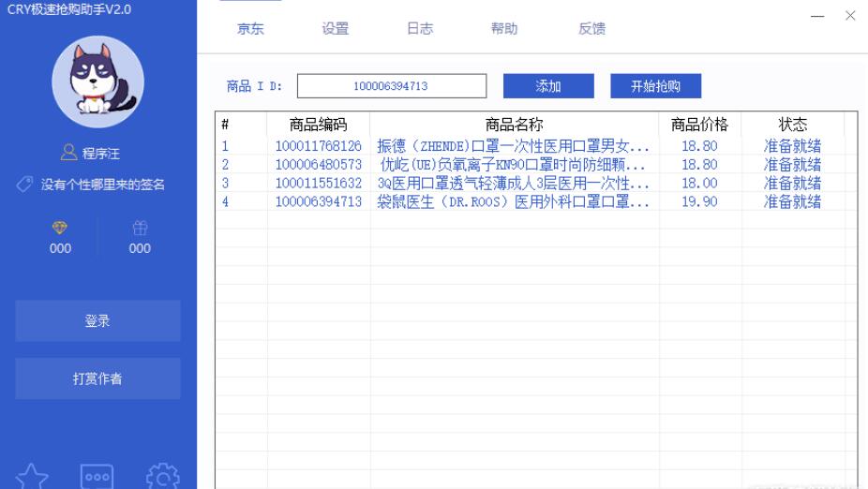
Task: Click the 开始抢购 start button
Action: [656, 86]
